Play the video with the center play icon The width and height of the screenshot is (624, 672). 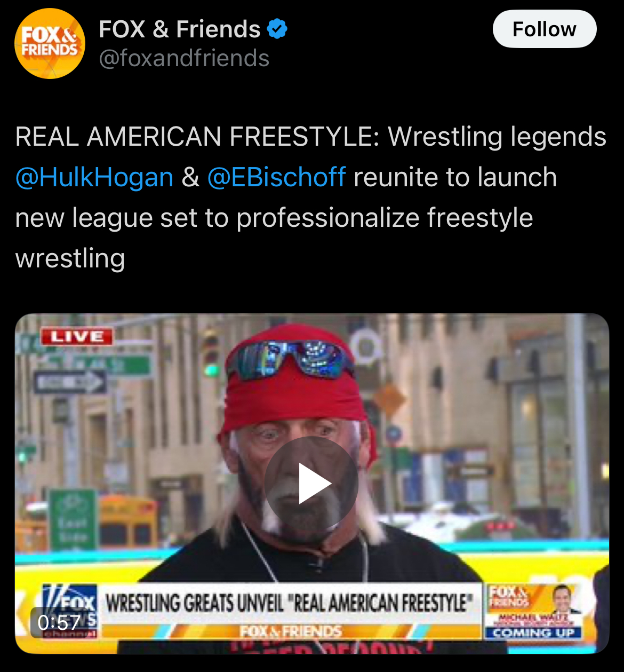311,484
